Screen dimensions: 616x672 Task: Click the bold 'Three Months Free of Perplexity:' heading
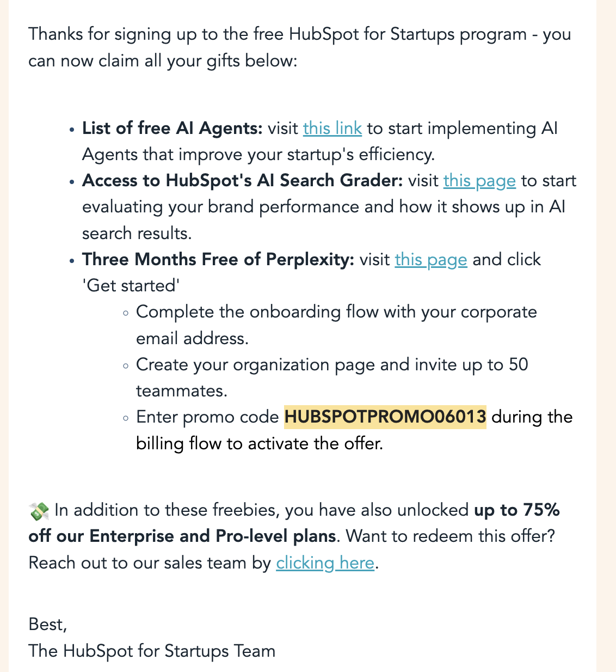coord(218,260)
